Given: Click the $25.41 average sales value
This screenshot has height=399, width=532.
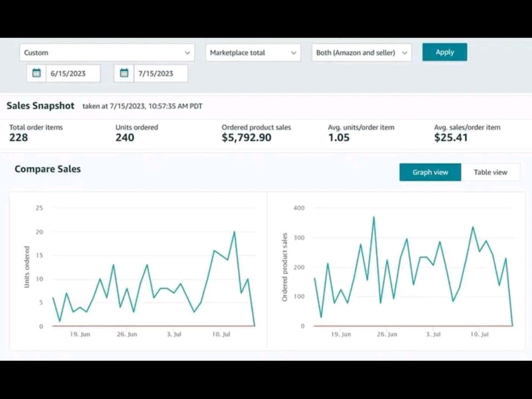Looking at the screenshot, I should click(451, 138).
